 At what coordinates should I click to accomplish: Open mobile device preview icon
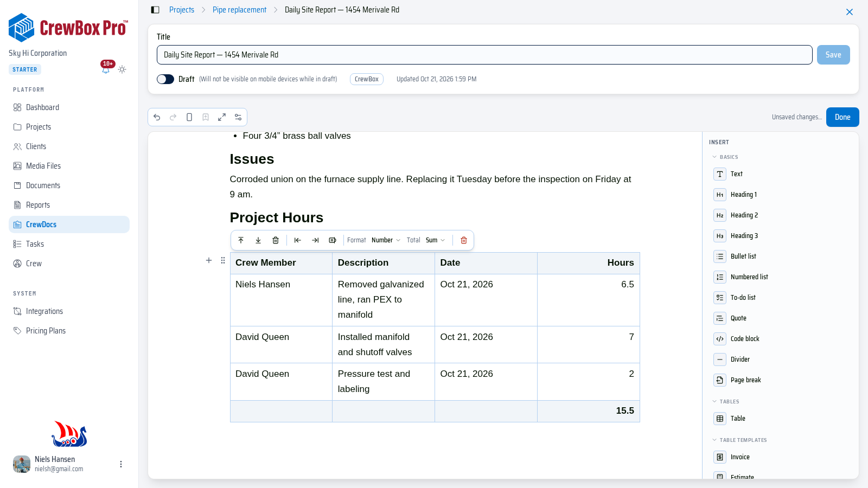click(x=189, y=117)
